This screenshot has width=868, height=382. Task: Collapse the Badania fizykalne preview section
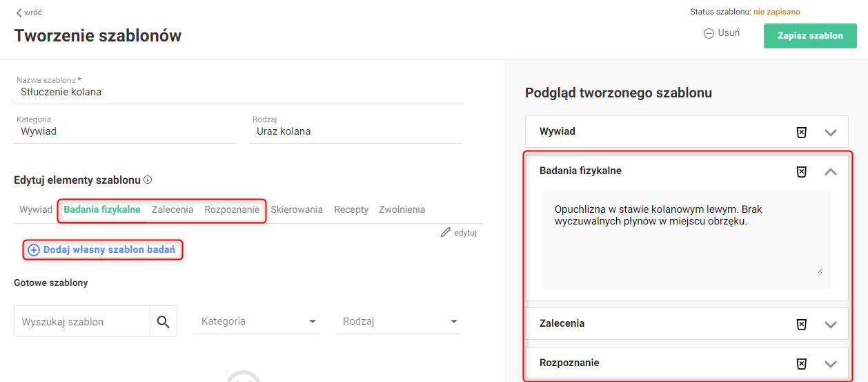(831, 171)
